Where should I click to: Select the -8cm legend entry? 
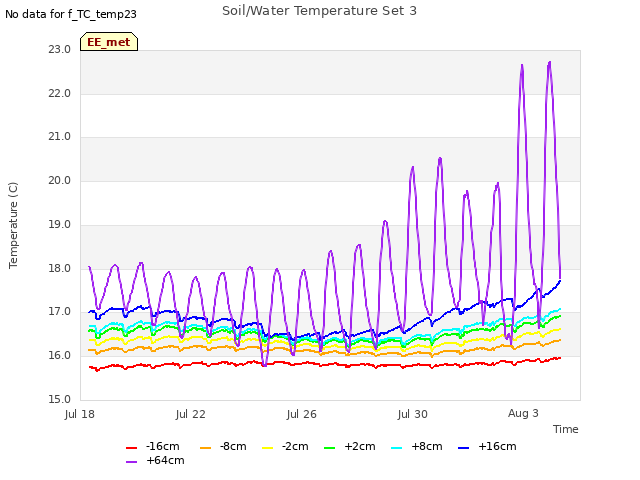point(223,447)
